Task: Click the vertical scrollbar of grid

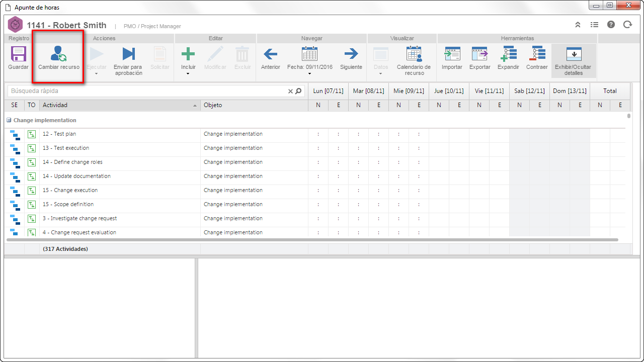Action: pos(629,116)
